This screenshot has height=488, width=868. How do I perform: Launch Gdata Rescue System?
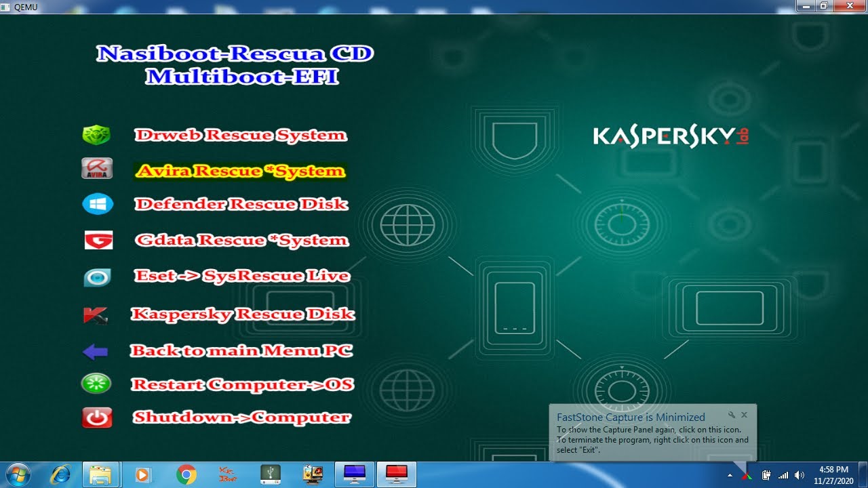tap(241, 240)
